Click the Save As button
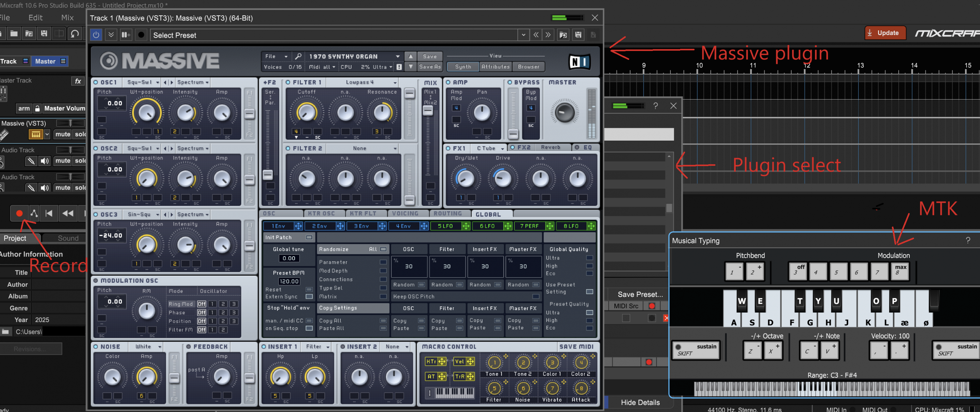980x412 pixels. (430, 67)
